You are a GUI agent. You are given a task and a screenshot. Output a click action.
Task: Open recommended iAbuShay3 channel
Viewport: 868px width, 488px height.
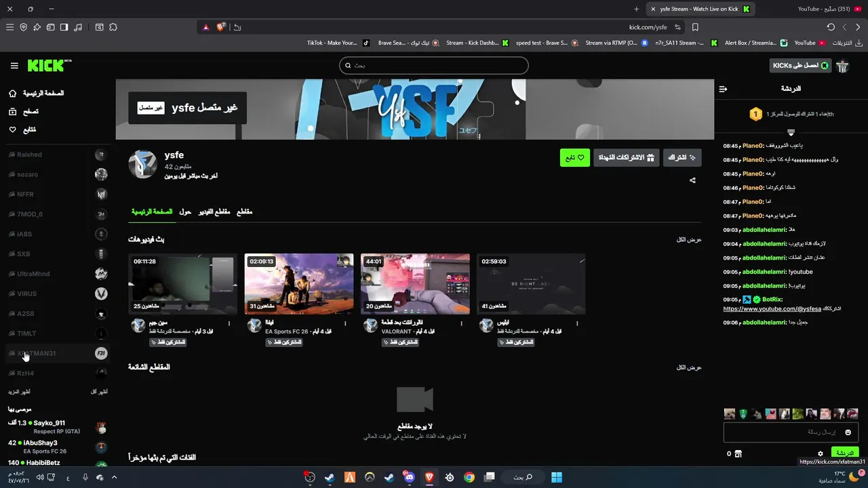point(58,447)
